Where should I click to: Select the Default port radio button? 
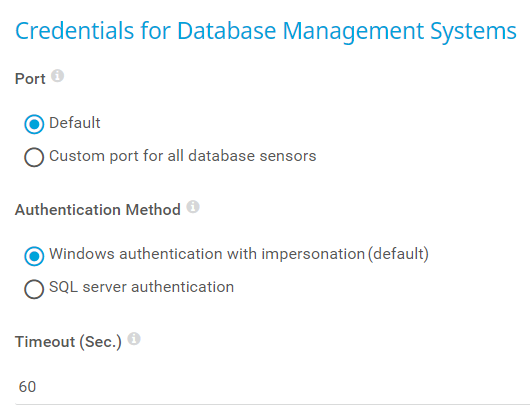tap(34, 124)
